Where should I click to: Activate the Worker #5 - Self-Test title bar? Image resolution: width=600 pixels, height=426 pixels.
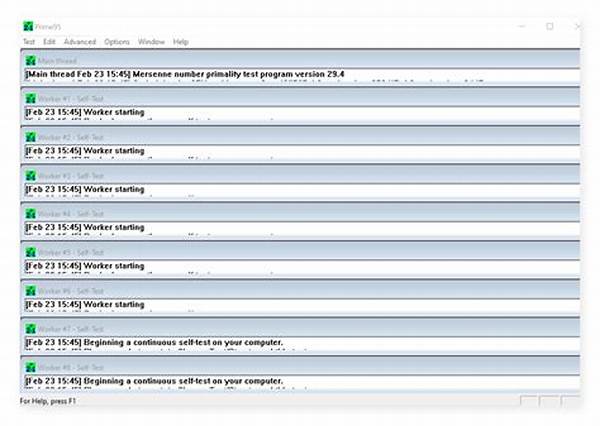(x=300, y=252)
